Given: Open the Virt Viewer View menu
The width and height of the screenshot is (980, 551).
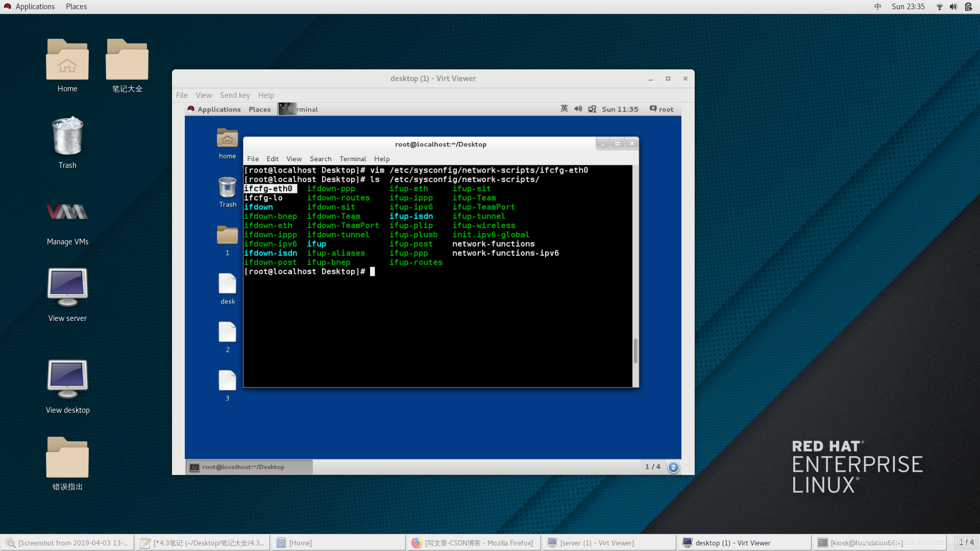Looking at the screenshot, I should (x=204, y=95).
